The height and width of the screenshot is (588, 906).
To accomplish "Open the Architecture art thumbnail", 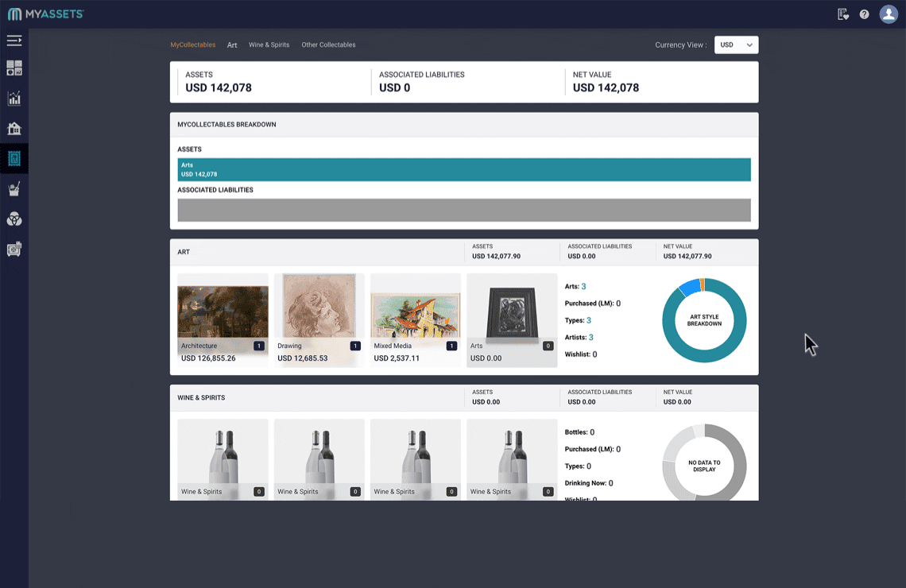I will tap(223, 320).
